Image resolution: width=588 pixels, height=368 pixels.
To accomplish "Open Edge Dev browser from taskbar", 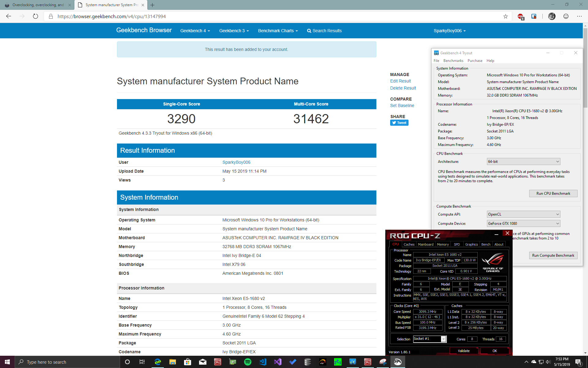I will tap(158, 362).
